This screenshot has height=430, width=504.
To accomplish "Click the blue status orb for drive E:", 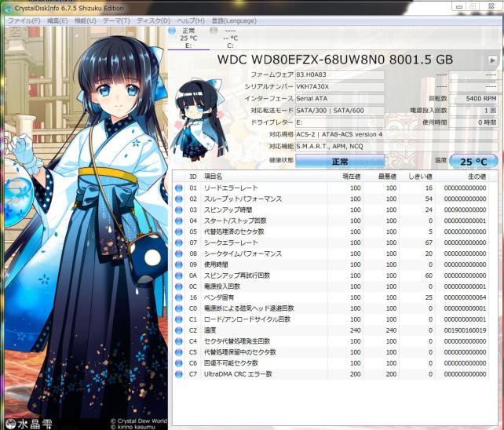I will point(172,31).
